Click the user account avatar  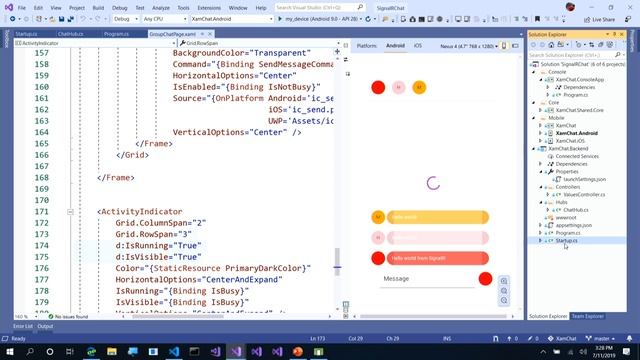(570, 7)
